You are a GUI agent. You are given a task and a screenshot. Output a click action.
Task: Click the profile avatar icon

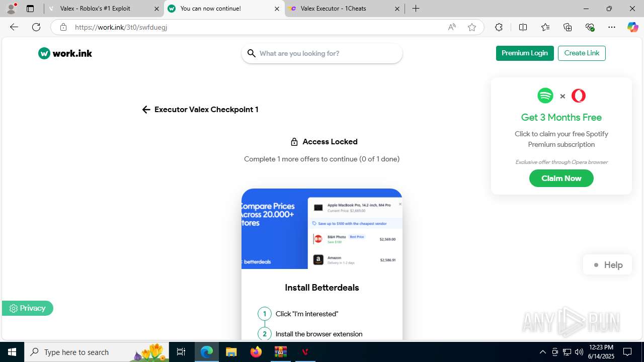[11, 9]
